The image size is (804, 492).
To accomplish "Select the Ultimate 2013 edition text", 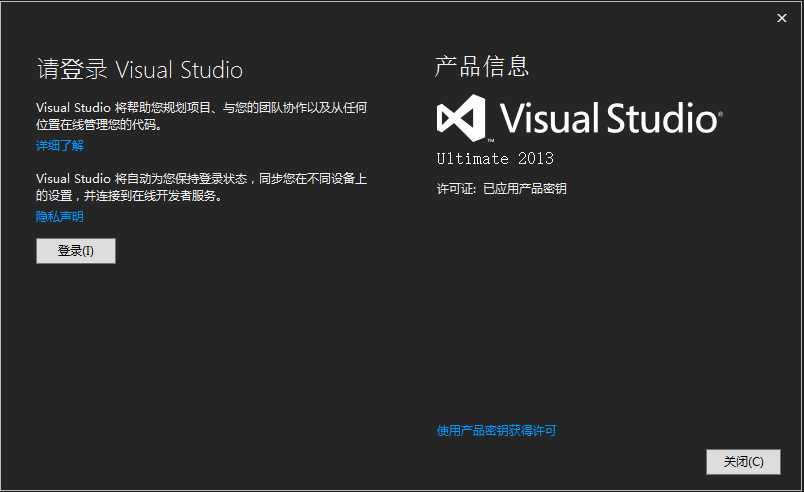I will coord(495,158).
